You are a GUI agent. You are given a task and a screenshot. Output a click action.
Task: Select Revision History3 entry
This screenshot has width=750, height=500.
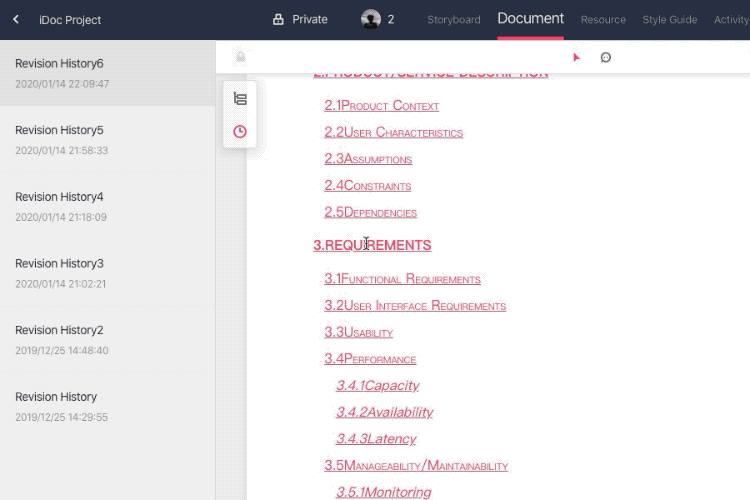108,273
